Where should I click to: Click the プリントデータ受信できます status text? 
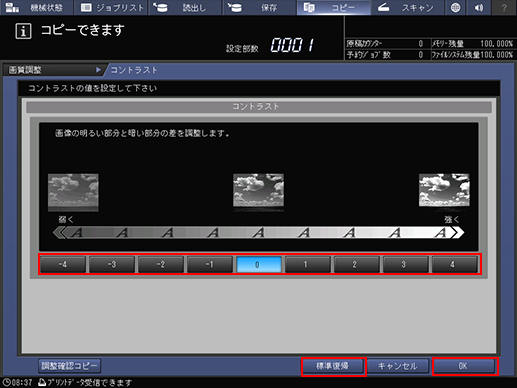coord(89,382)
